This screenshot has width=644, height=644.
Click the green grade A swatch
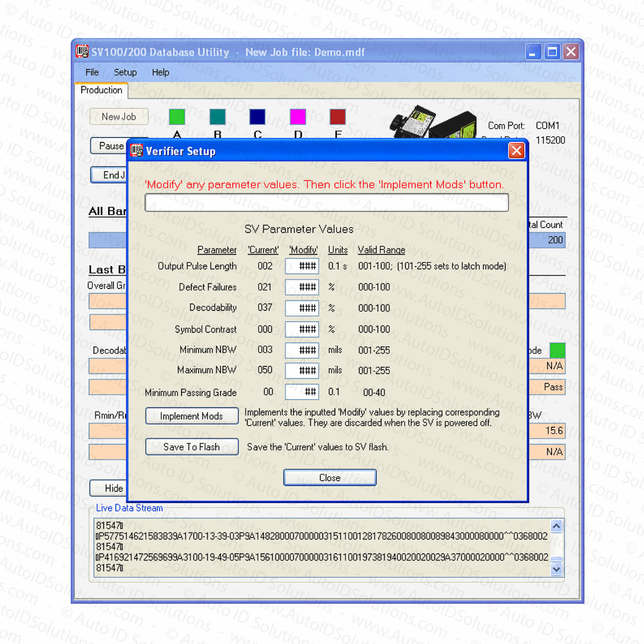tap(177, 117)
